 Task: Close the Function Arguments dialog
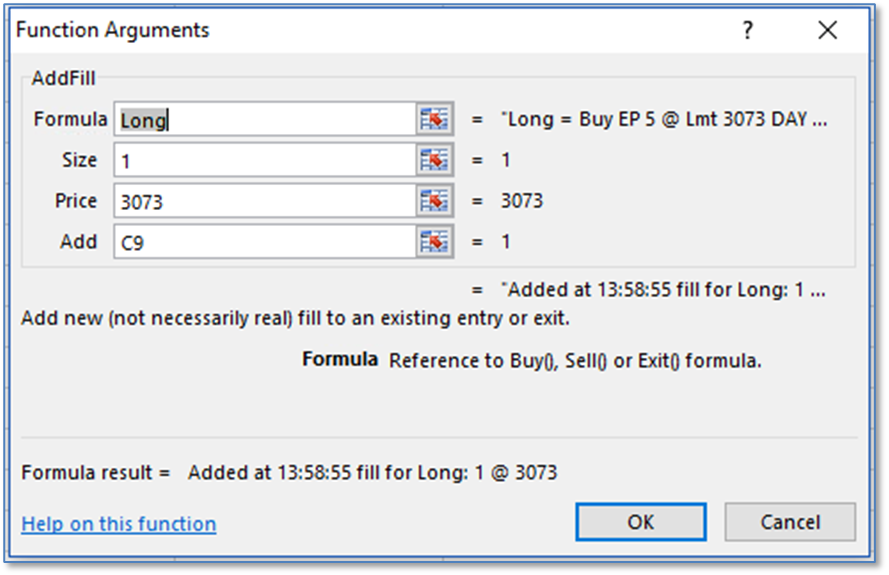[827, 31]
